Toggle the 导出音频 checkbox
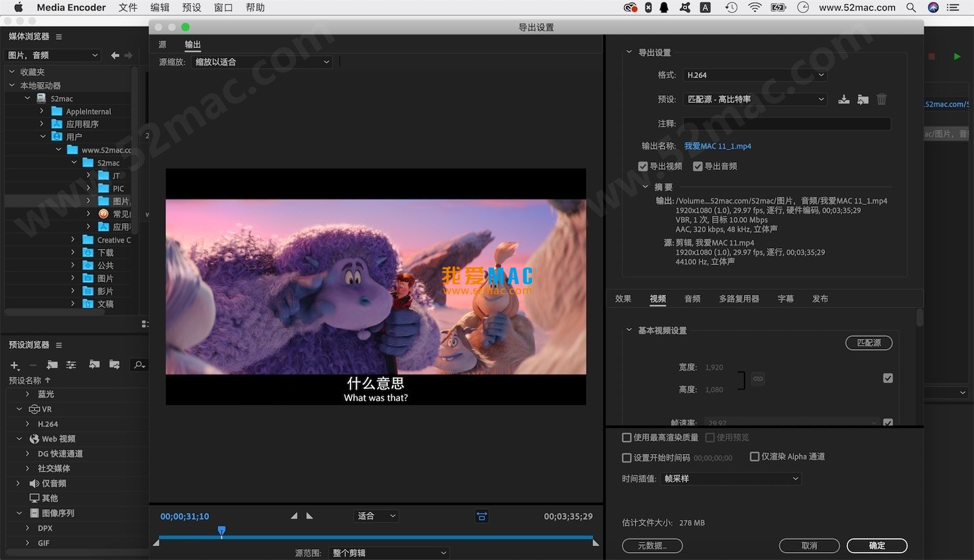 point(698,166)
